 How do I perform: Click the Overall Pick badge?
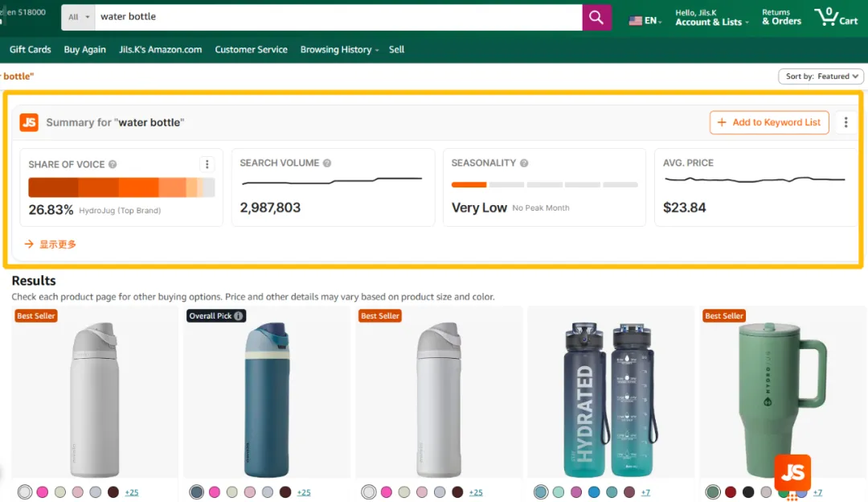point(216,316)
